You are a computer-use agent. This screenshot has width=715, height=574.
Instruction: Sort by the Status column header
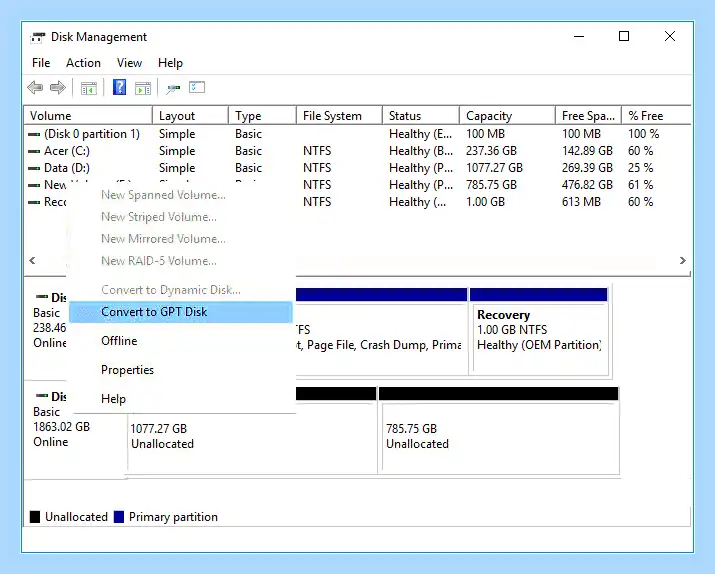421,116
